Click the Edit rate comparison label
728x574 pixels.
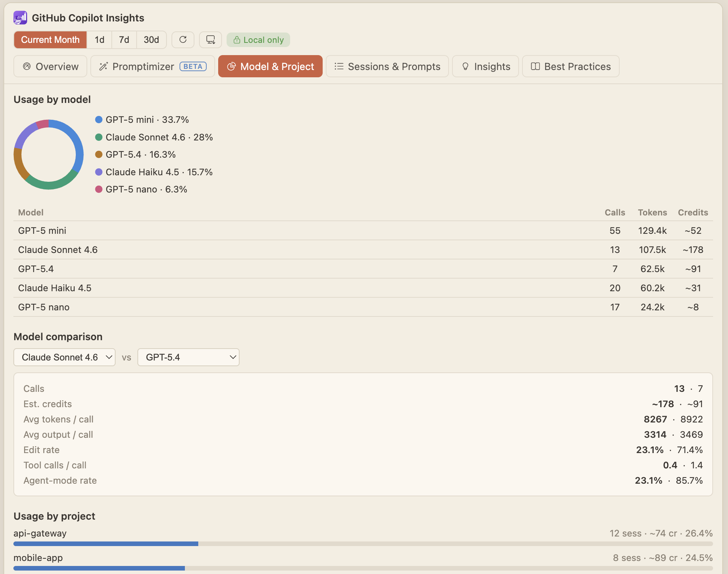pos(41,450)
